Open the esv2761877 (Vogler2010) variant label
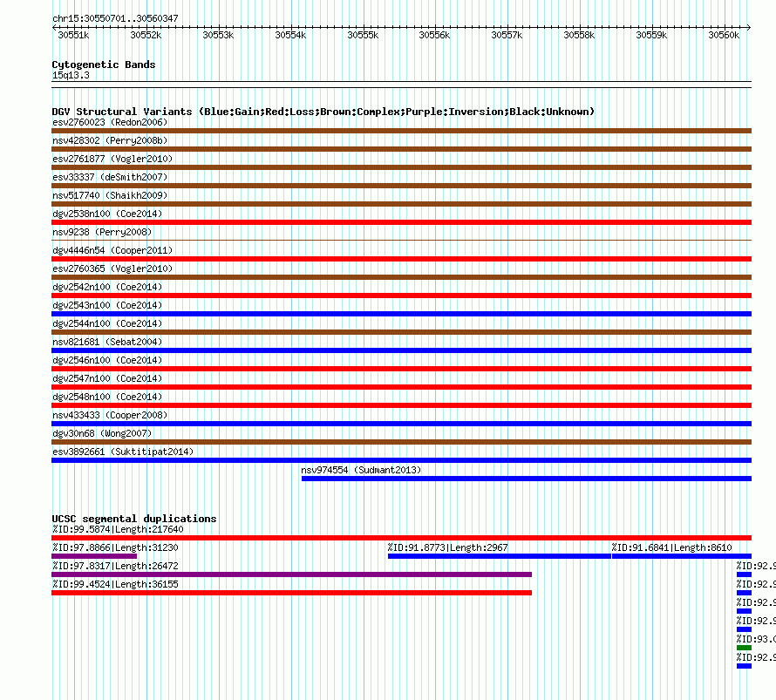This screenshot has width=776, height=700. 112,159
